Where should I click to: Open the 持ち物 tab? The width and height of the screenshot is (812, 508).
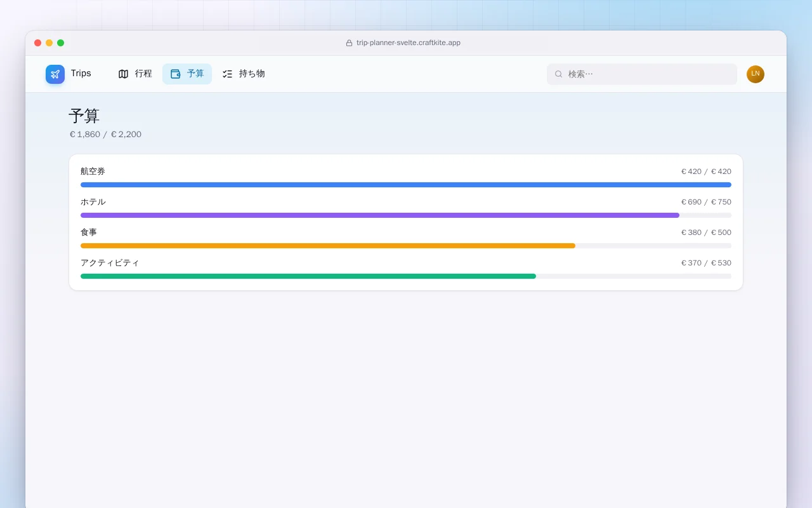click(244, 74)
